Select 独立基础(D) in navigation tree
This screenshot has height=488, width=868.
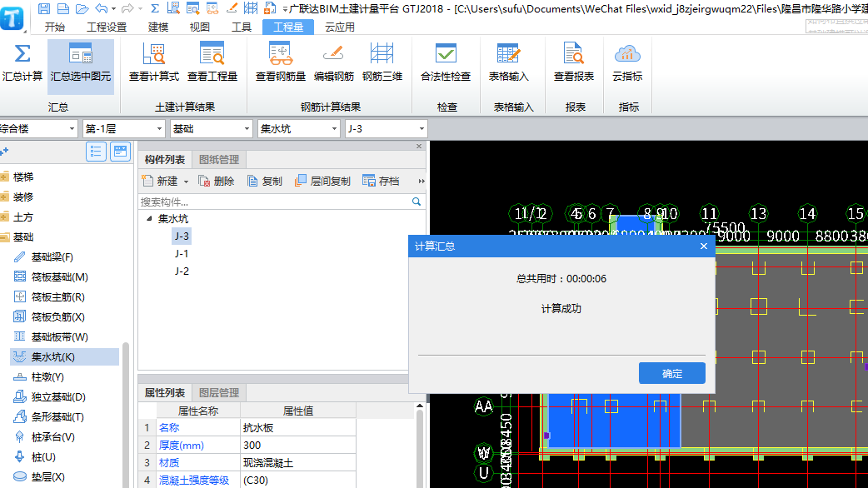pyautogui.click(x=58, y=397)
